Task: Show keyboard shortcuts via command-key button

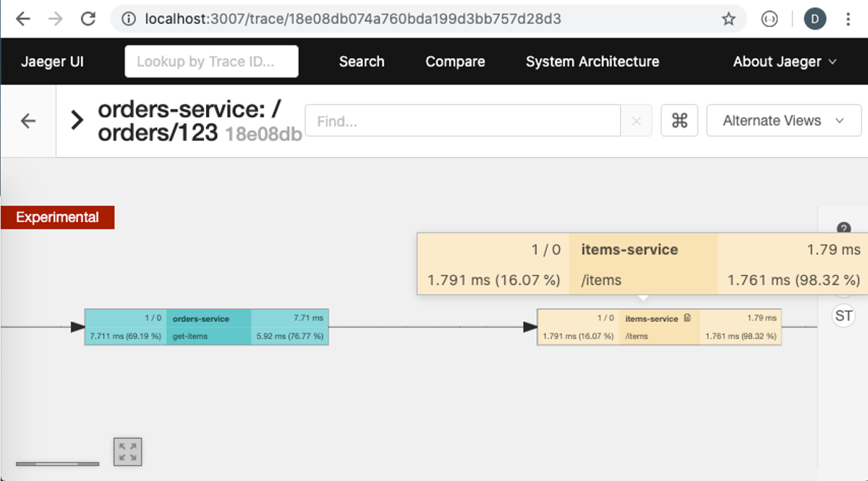Action: click(679, 121)
